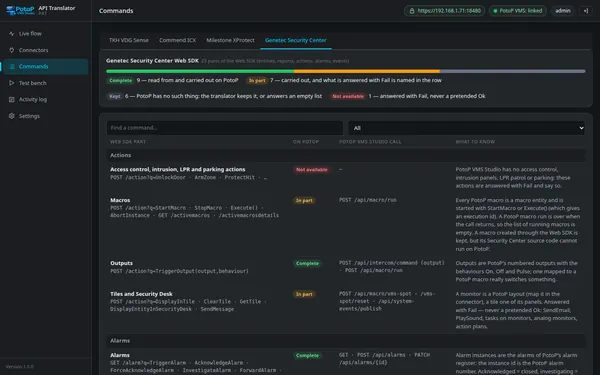Viewport: 600px width, 375px height.
Task: Click the In part badge in Macros row
Action: pos(304,201)
